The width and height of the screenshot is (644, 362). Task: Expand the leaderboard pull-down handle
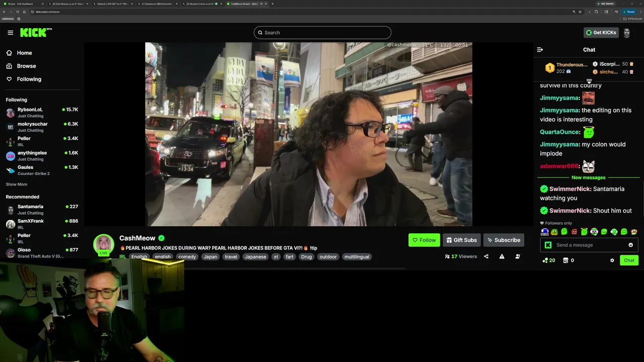[589, 81]
